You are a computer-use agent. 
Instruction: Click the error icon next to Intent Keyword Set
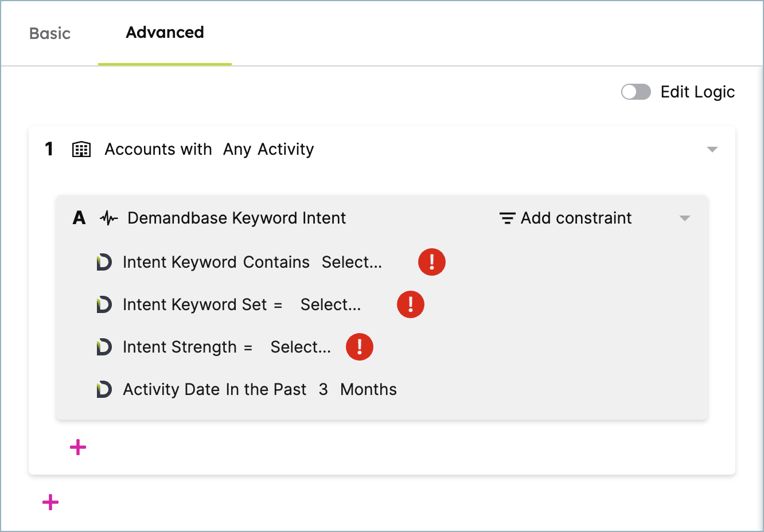point(410,304)
